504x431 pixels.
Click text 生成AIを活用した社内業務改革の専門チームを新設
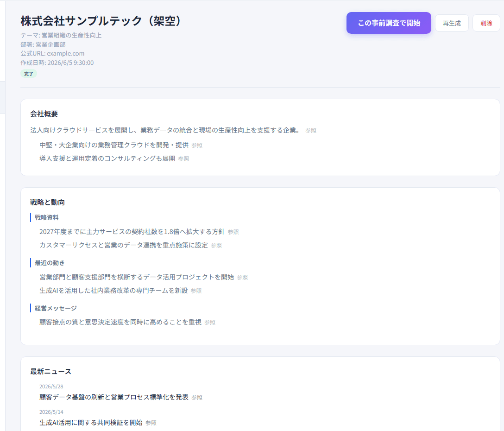click(113, 291)
